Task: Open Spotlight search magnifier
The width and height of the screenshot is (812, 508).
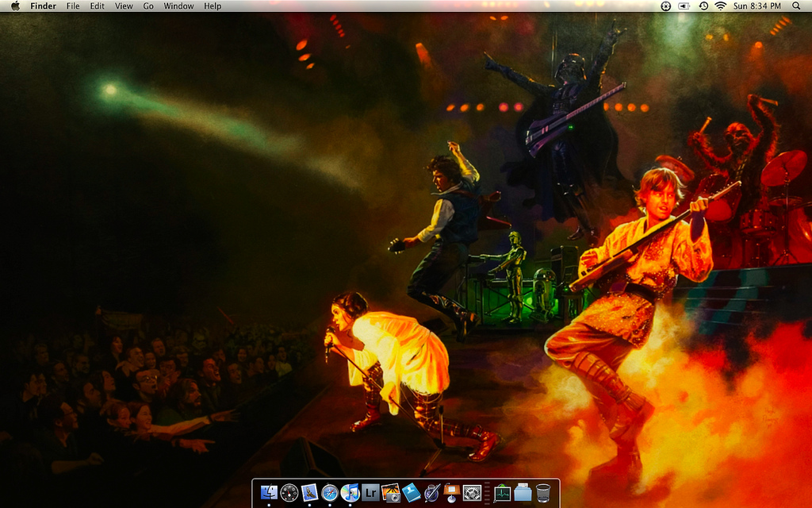Action: [796, 6]
